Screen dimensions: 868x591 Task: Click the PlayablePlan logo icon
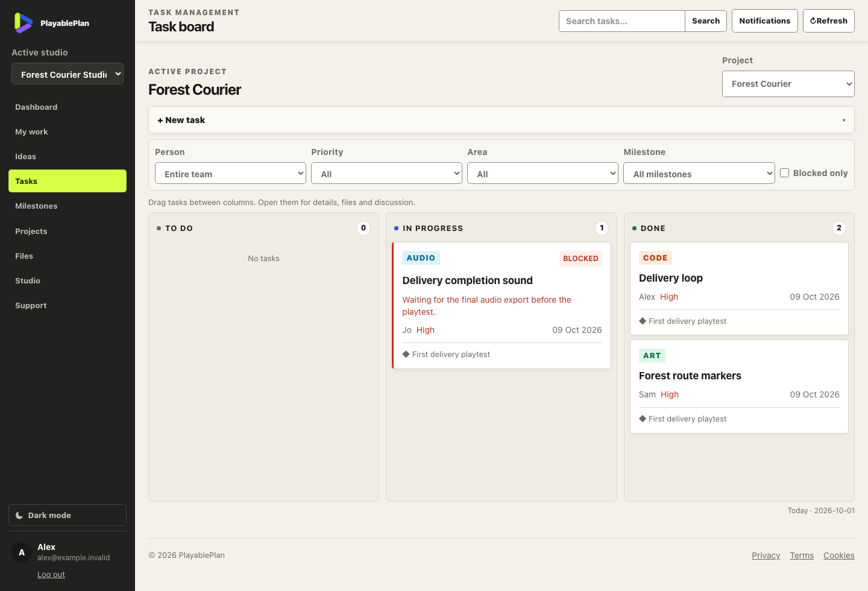pos(24,23)
